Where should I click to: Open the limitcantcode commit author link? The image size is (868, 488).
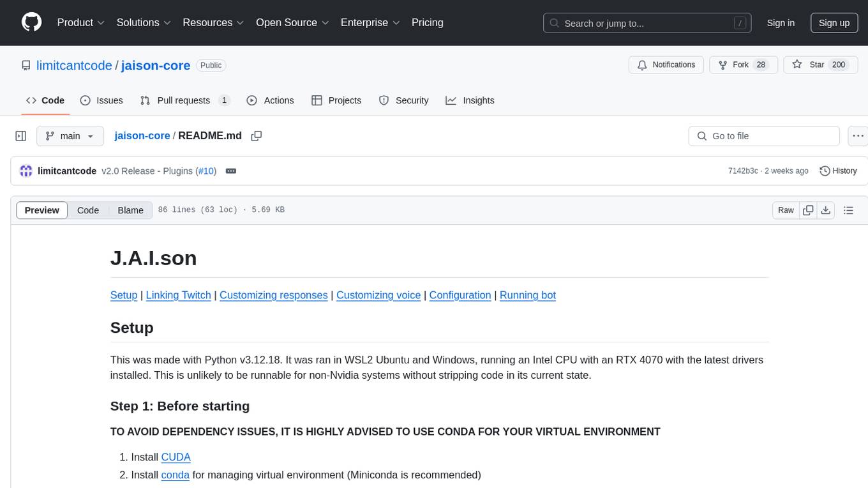tap(67, 171)
